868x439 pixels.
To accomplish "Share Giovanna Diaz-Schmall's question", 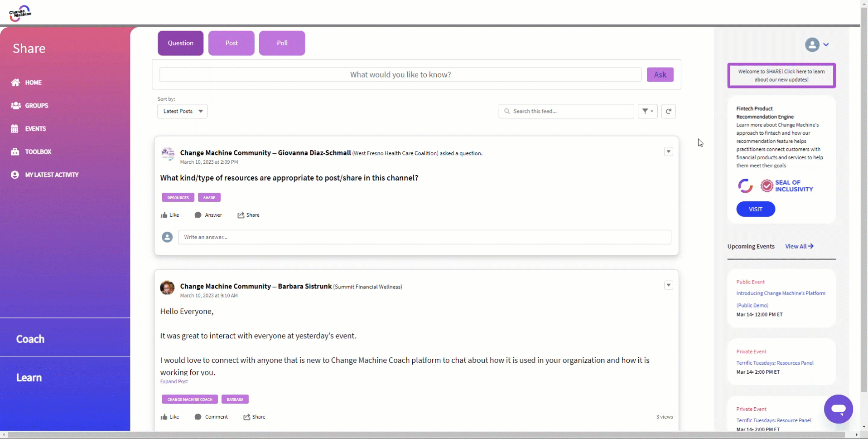I will coord(248,215).
